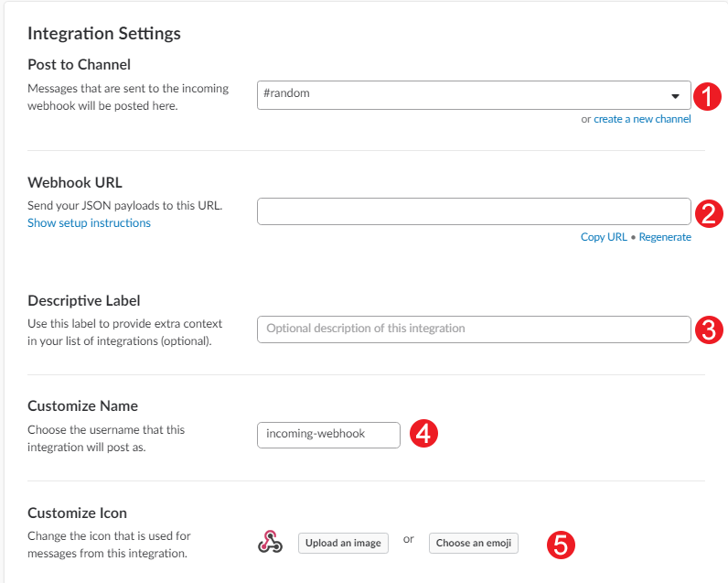Click the Integration Settings heading
Viewport: 728px width, 583px height.
104,34
